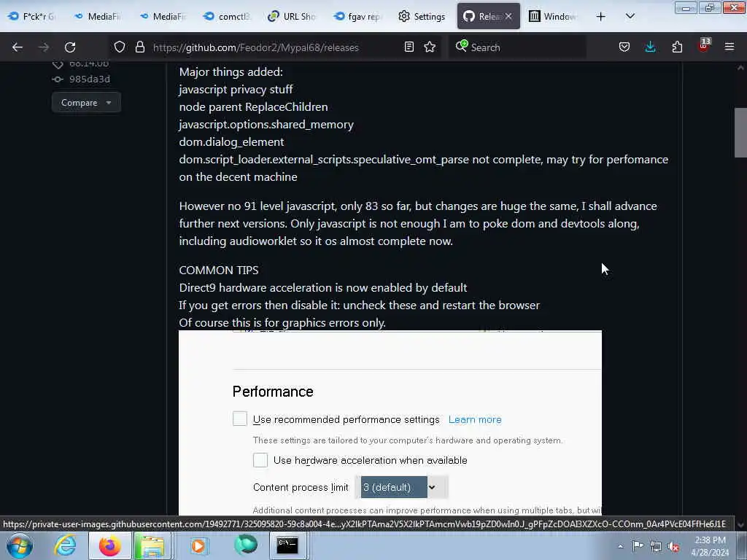Open the Performance settings screenshot image
Screen dimensions: 747x560
coord(390,423)
